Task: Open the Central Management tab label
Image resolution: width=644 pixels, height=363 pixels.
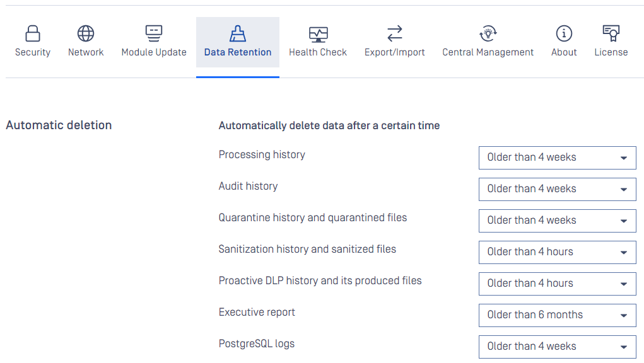Action: [488, 52]
